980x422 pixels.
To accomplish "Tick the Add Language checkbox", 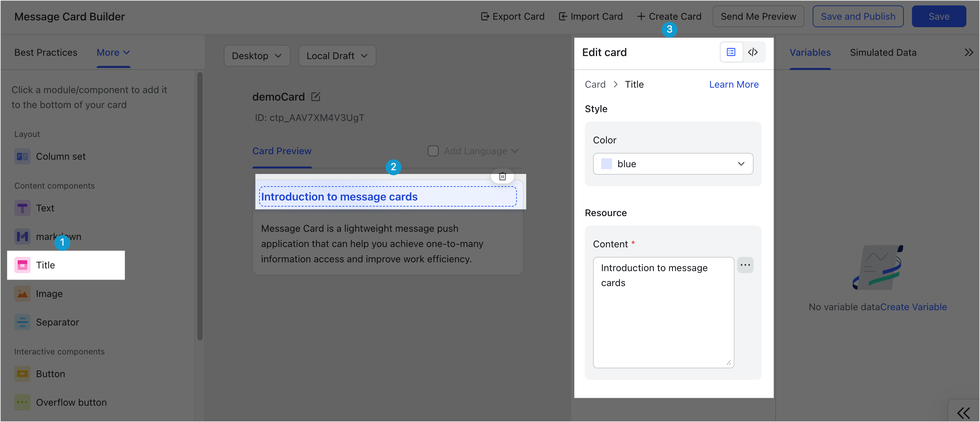I will [x=433, y=151].
